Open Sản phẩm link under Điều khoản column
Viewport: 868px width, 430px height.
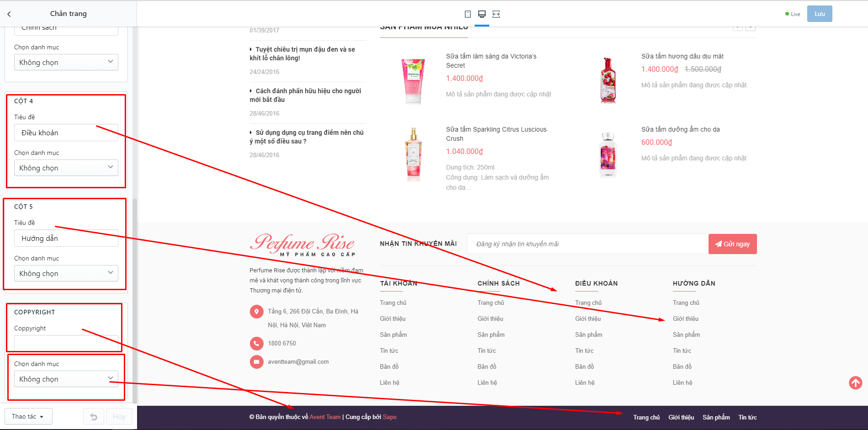point(588,335)
